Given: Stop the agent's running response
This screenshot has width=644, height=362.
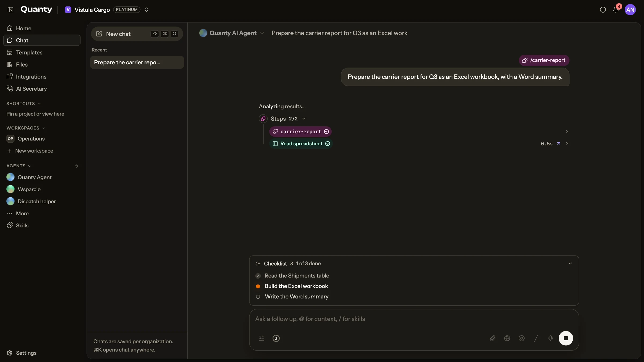Looking at the screenshot, I should click(566, 338).
